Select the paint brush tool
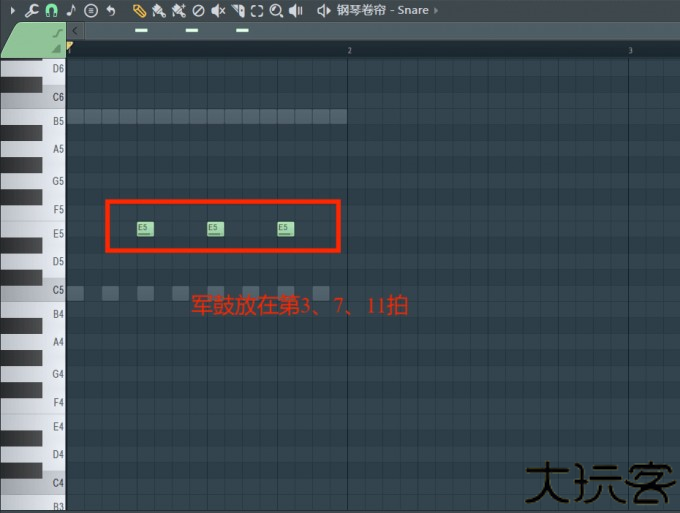This screenshot has height=513, width=680. [158, 10]
